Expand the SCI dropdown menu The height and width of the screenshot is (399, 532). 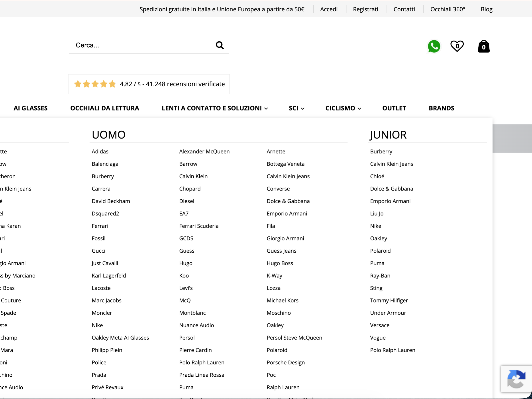pos(296,108)
